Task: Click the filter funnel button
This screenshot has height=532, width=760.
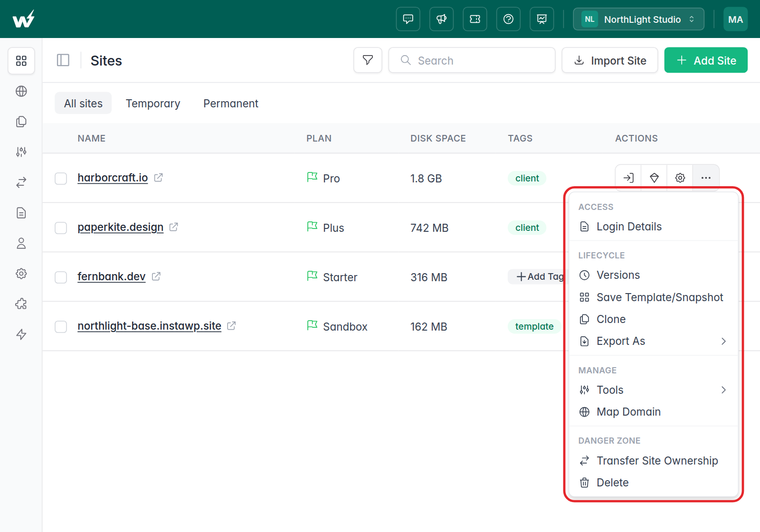Action: (368, 60)
